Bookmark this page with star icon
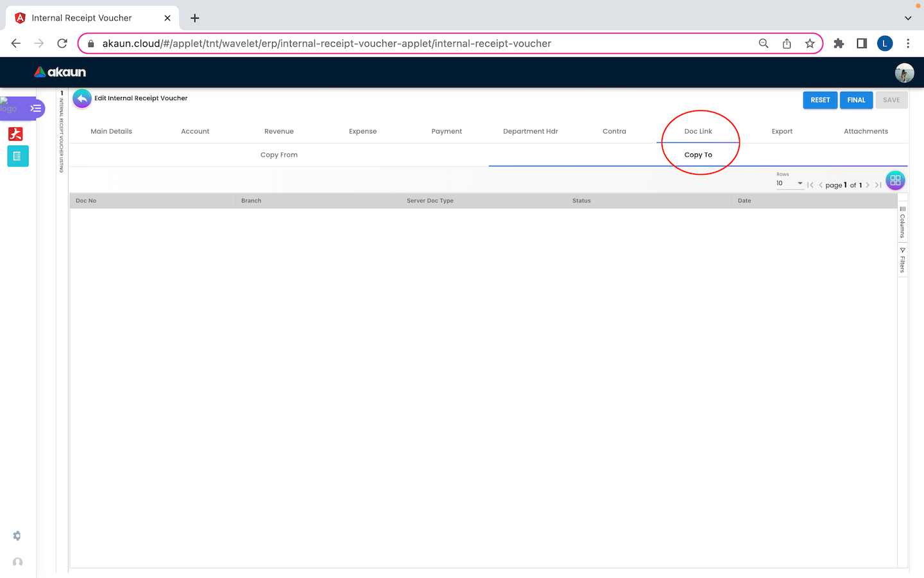This screenshot has width=924, height=578. tap(810, 44)
